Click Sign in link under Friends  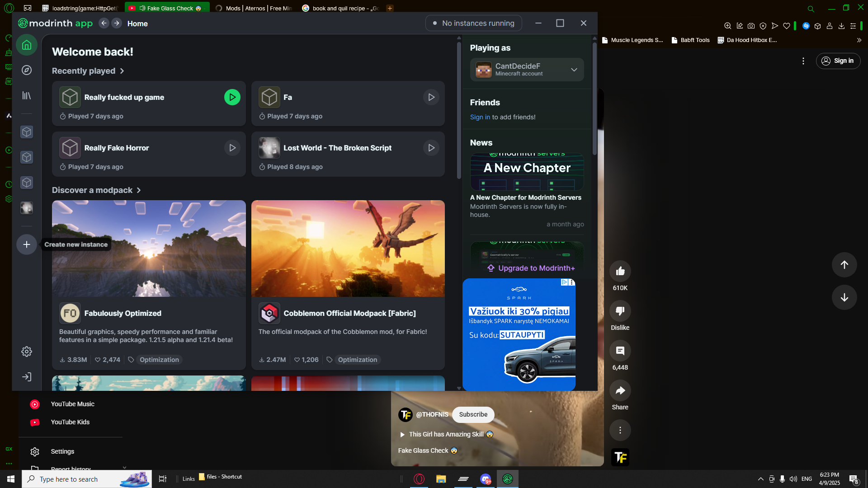pos(480,117)
